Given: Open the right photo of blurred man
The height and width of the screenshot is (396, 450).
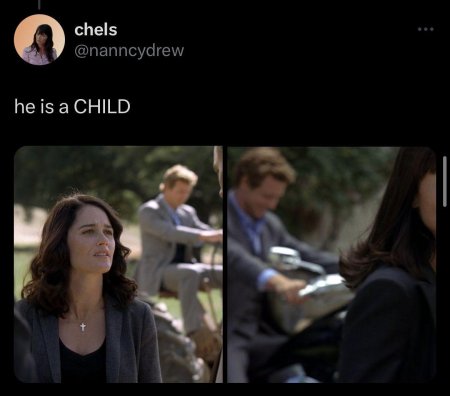Looking at the screenshot, I should (332, 264).
